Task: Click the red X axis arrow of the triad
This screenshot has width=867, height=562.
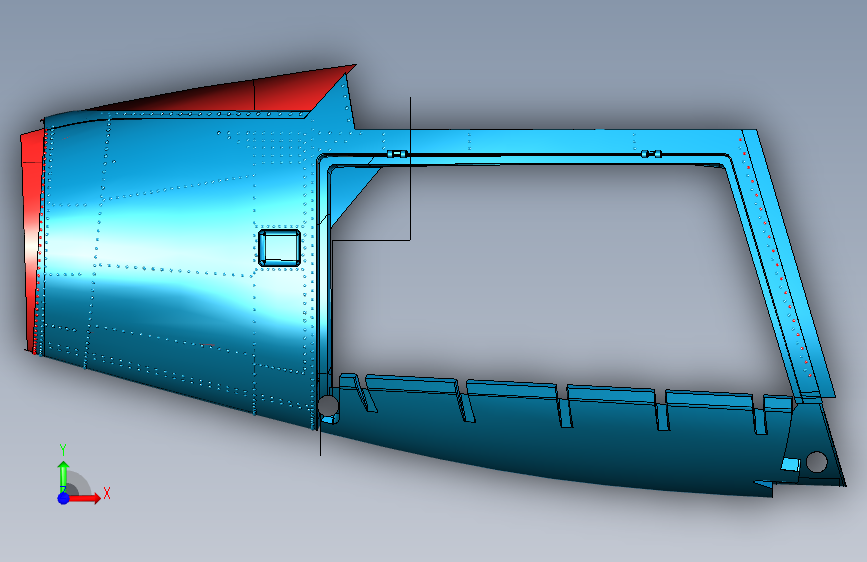Action: tap(86, 498)
